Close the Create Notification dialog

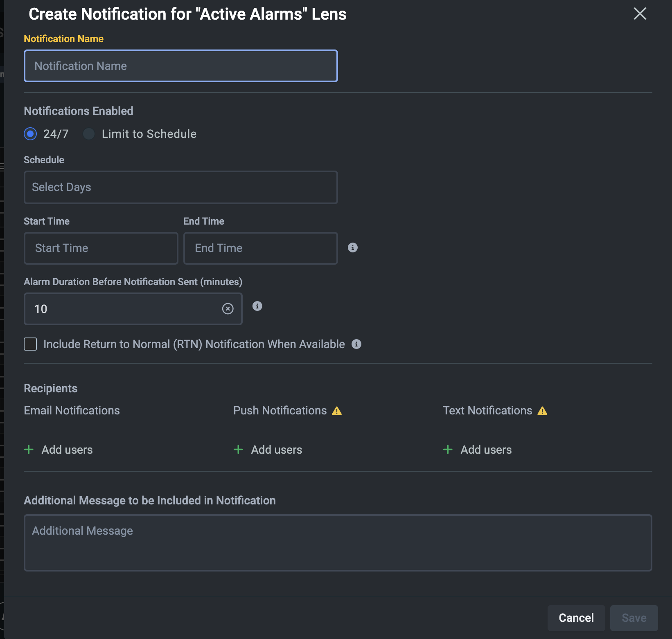tap(640, 14)
